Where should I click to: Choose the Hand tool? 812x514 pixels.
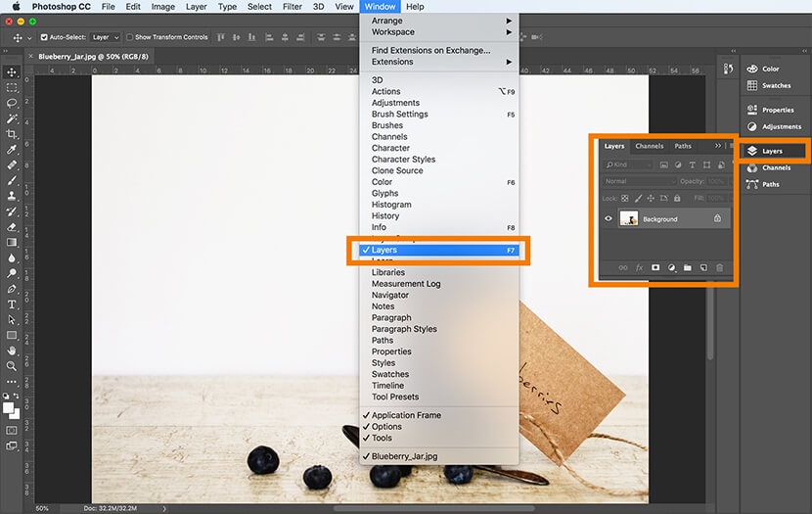tap(12, 350)
